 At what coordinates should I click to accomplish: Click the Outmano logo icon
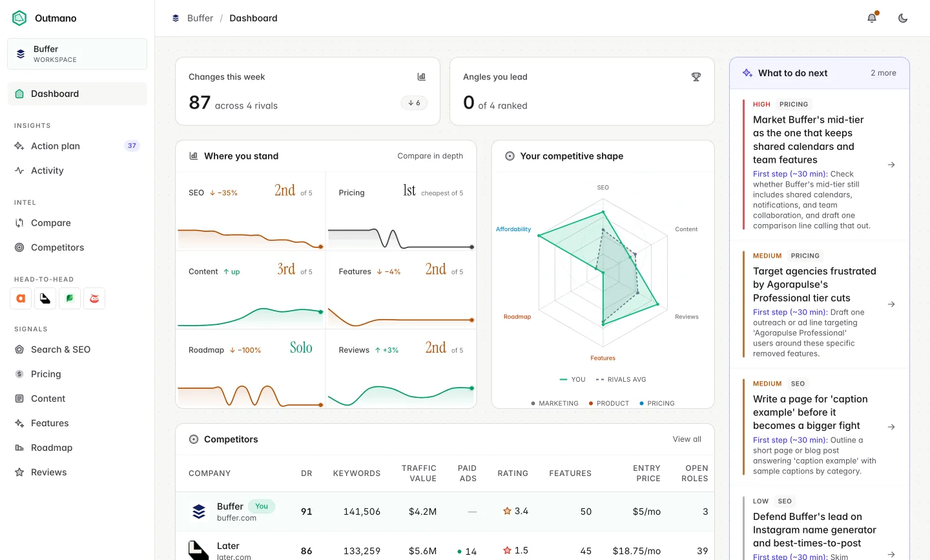point(19,18)
